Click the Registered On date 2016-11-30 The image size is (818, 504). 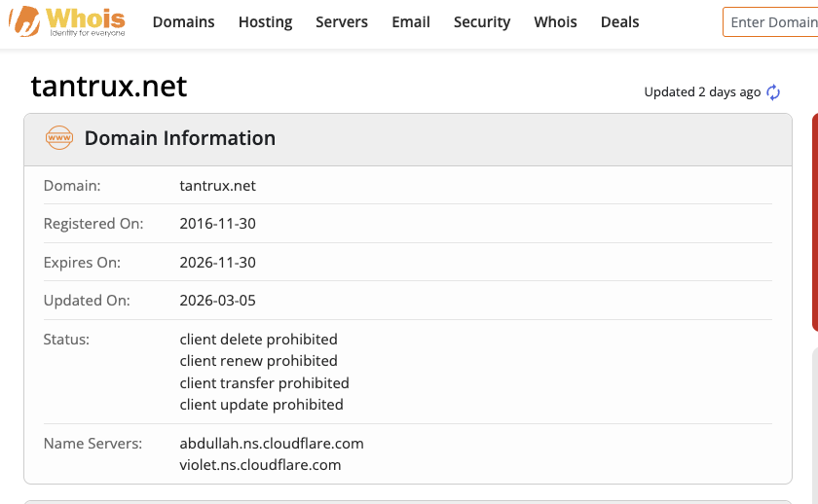coord(218,224)
